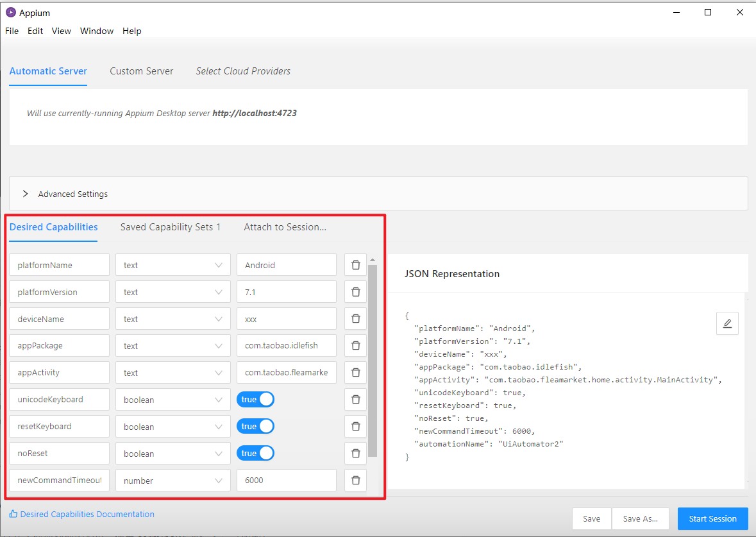Click the platformVersion name field
Viewport: 756px width, 537px height.
click(x=59, y=292)
